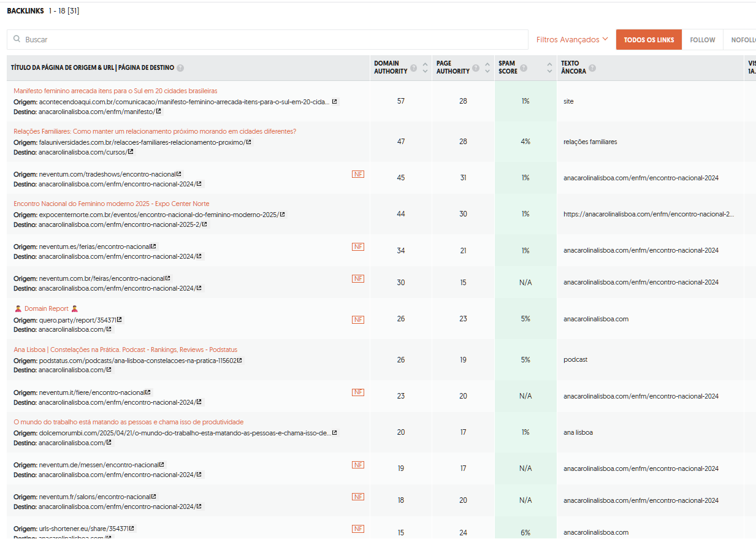Click NF badge on quero.party row
The image size is (756, 539).
point(358,319)
